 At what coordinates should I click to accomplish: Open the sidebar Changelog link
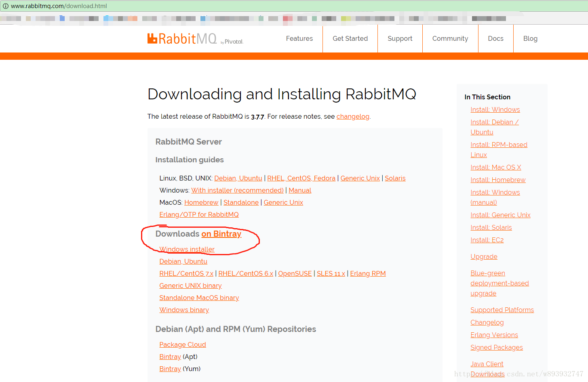click(x=487, y=322)
